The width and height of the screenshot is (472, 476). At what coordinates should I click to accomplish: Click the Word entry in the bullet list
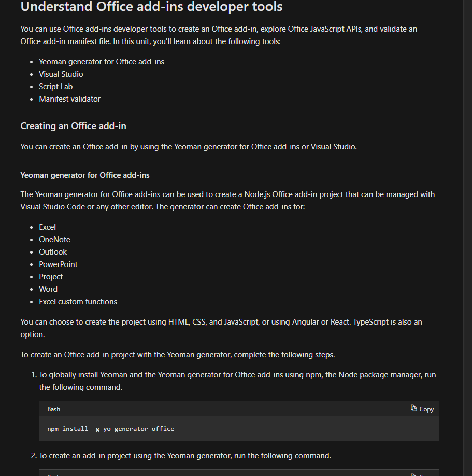pyautogui.click(x=48, y=289)
